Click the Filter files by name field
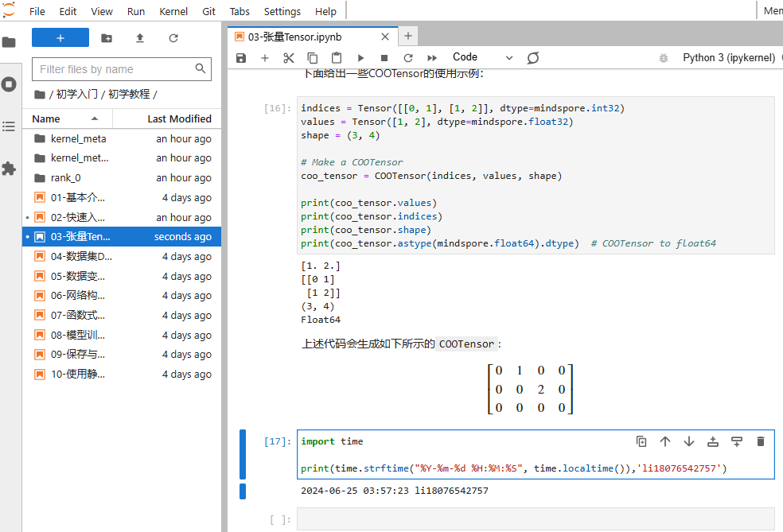 click(121, 69)
